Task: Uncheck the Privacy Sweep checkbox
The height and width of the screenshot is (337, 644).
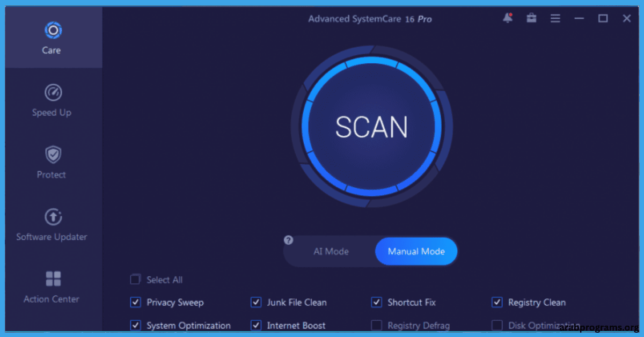Action: pyautogui.click(x=135, y=303)
